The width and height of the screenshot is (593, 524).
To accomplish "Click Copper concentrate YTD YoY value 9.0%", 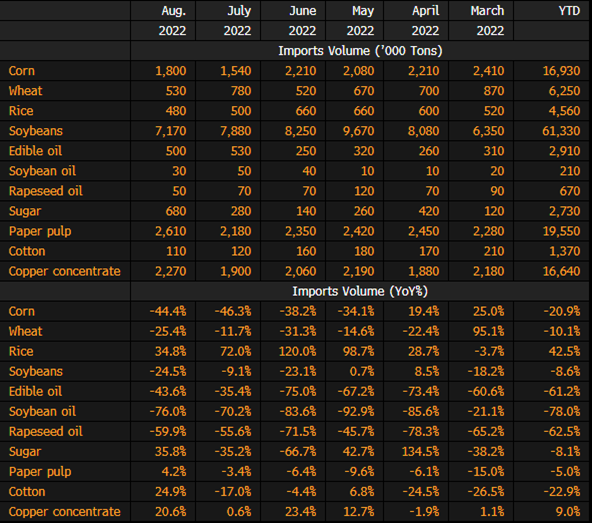I will (568, 512).
